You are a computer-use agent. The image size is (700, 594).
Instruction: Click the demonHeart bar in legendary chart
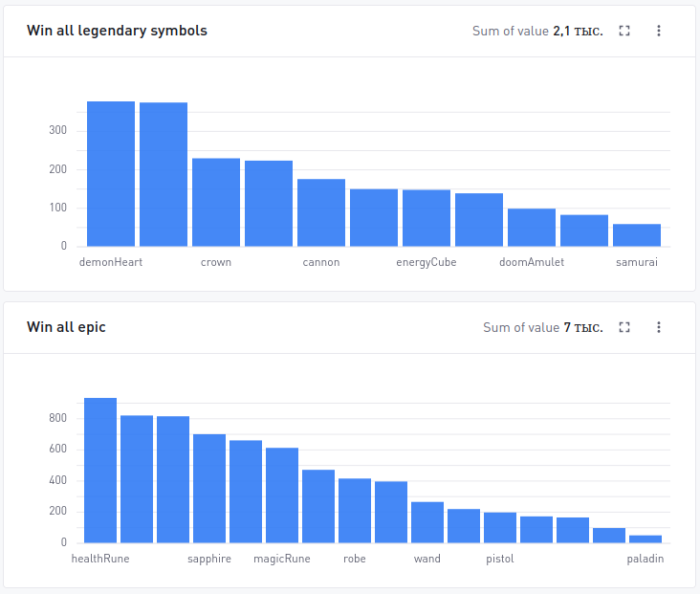coord(111,174)
